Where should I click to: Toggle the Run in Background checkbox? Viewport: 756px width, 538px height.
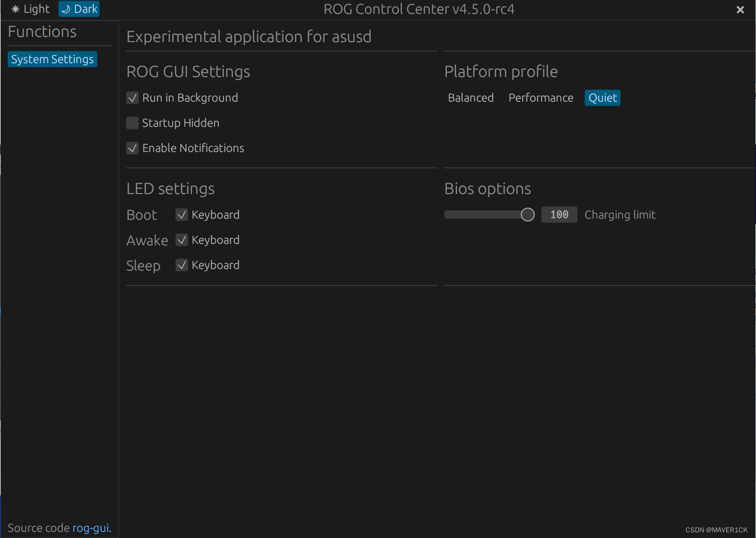tap(133, 98)
